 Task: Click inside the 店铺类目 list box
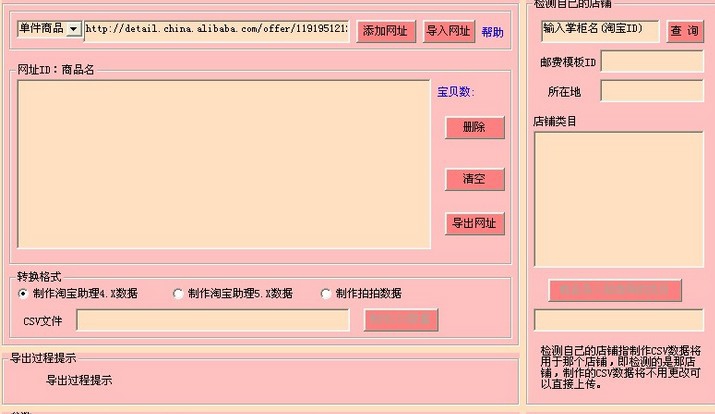(x=619, y=199)
